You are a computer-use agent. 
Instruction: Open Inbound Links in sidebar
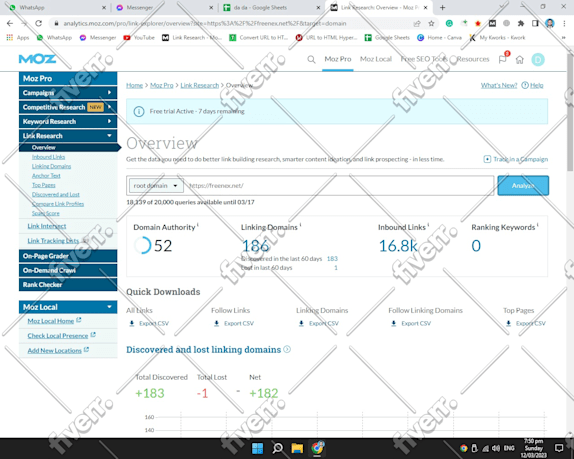(x=48, y=157)
